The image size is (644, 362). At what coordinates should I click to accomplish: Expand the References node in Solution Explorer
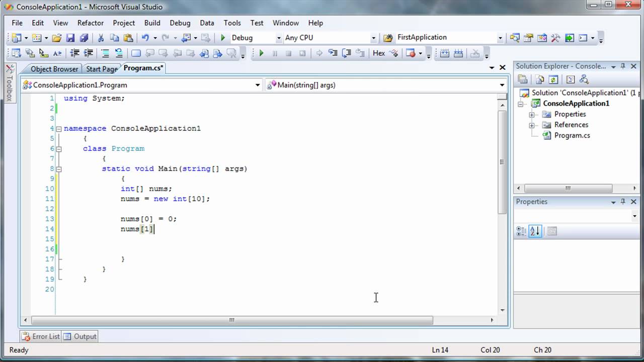[x=531, y=125]
